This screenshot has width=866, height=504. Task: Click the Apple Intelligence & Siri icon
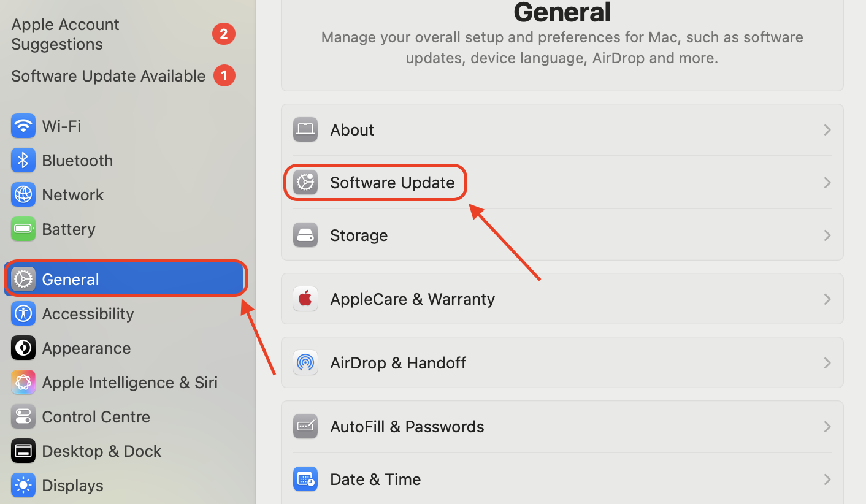pyautogui.click(x=23, y=382)
